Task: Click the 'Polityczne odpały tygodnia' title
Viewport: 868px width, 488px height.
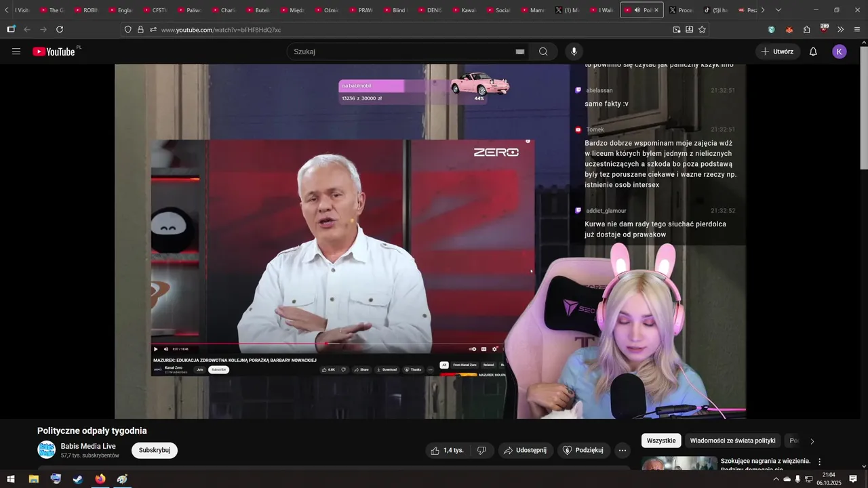Action: coord(92,430)
